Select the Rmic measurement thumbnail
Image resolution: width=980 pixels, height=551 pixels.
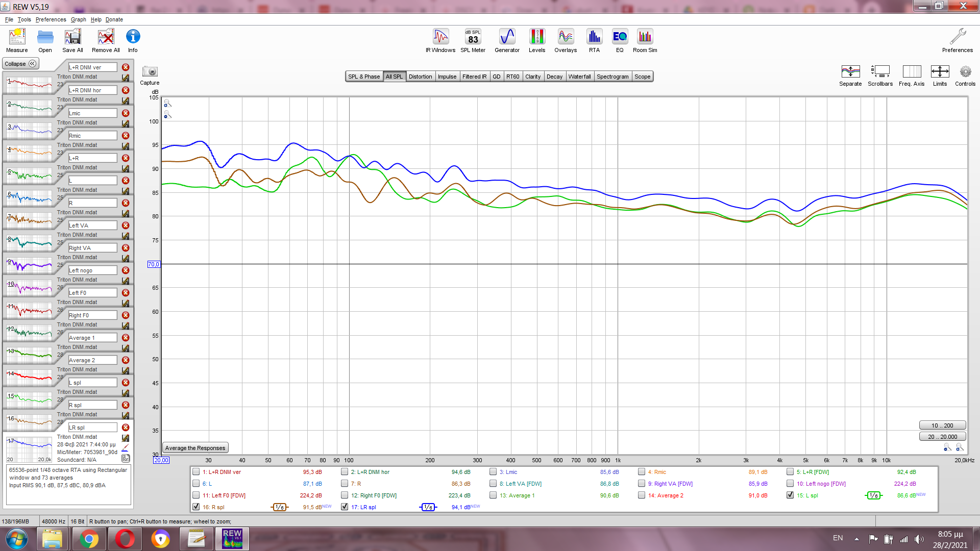tap(29, 153)
